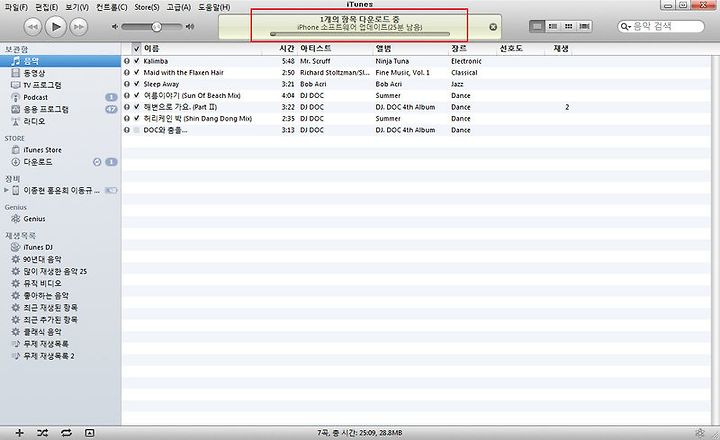720x440 pixels.
Task: Check the DOC와 춤을 song checkbox
Action: [136, 130]
